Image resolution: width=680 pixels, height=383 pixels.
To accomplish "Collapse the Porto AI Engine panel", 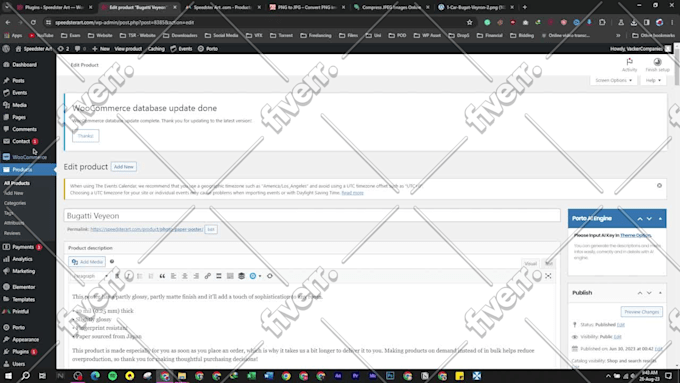I will [x=660, y=219].
